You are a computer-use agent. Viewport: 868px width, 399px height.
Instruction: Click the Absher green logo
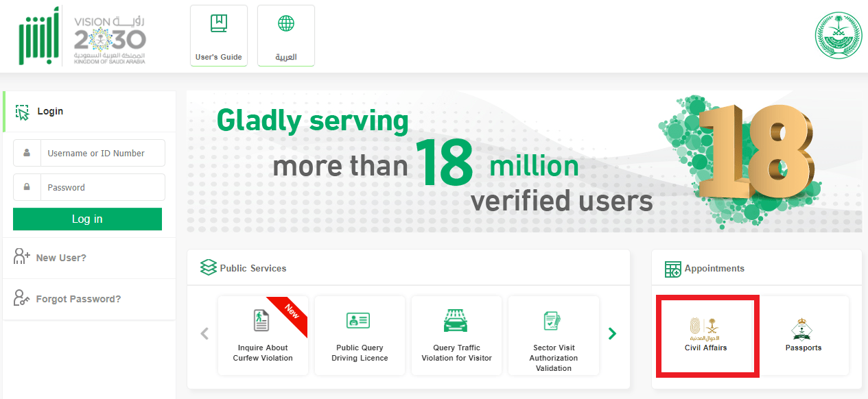click(x=39, y=35)
